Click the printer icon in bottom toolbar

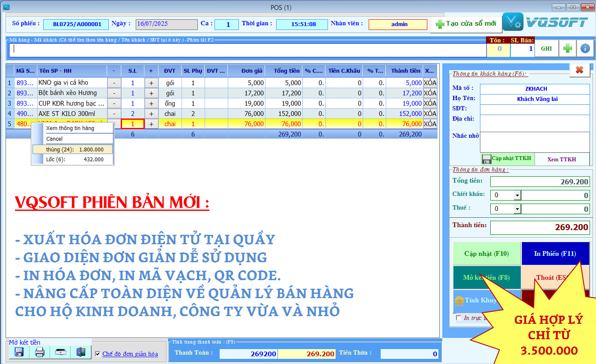tap(39, 352)
